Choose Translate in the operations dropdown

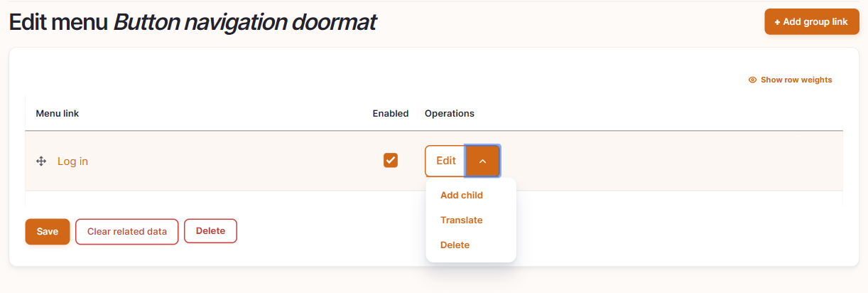click(462, 220)
